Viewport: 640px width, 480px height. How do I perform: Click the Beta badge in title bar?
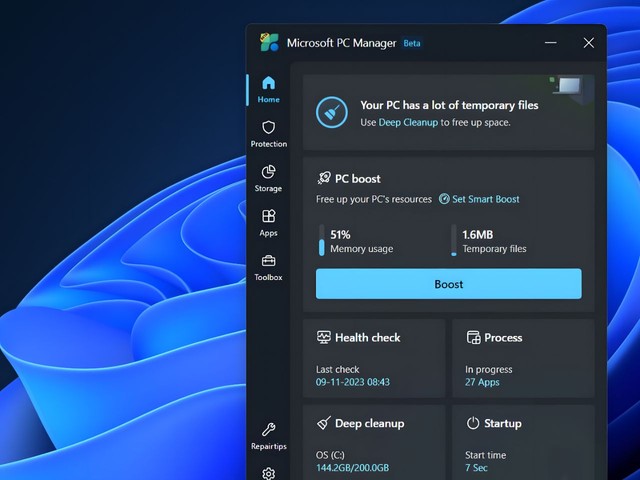point(412,43)
